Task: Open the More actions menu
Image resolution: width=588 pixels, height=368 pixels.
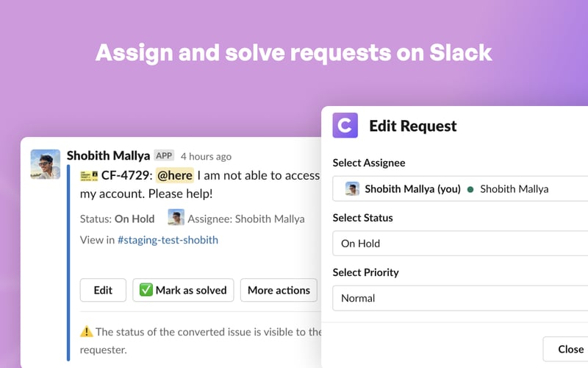Action: click(x=279, y=290)
